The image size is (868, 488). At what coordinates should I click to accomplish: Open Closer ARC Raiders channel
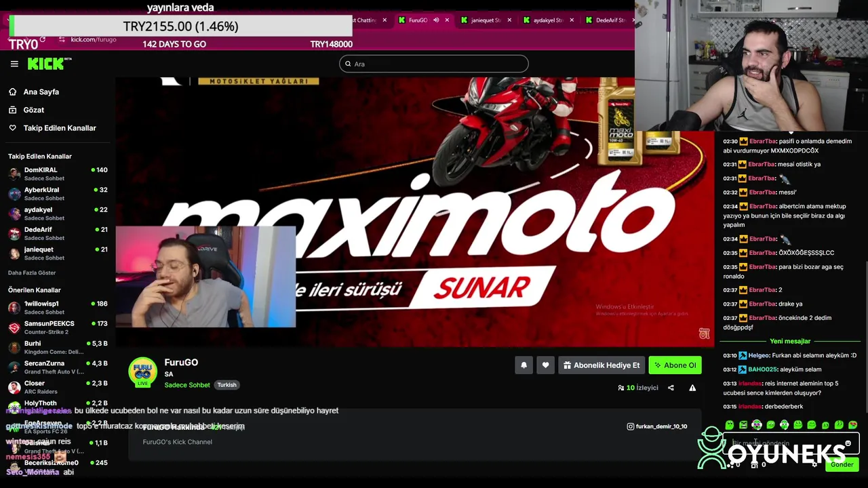(58, 387)
